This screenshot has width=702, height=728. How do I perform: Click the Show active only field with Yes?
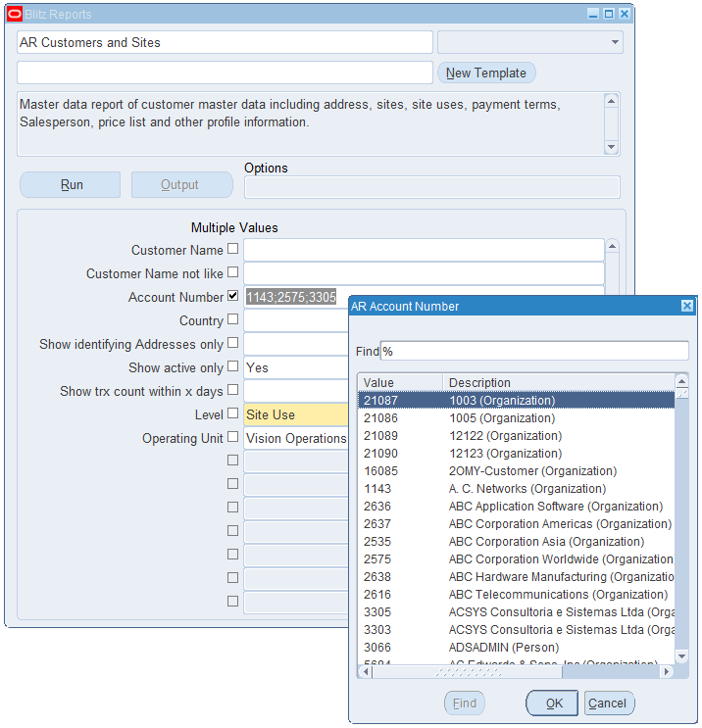pos(296,367)
